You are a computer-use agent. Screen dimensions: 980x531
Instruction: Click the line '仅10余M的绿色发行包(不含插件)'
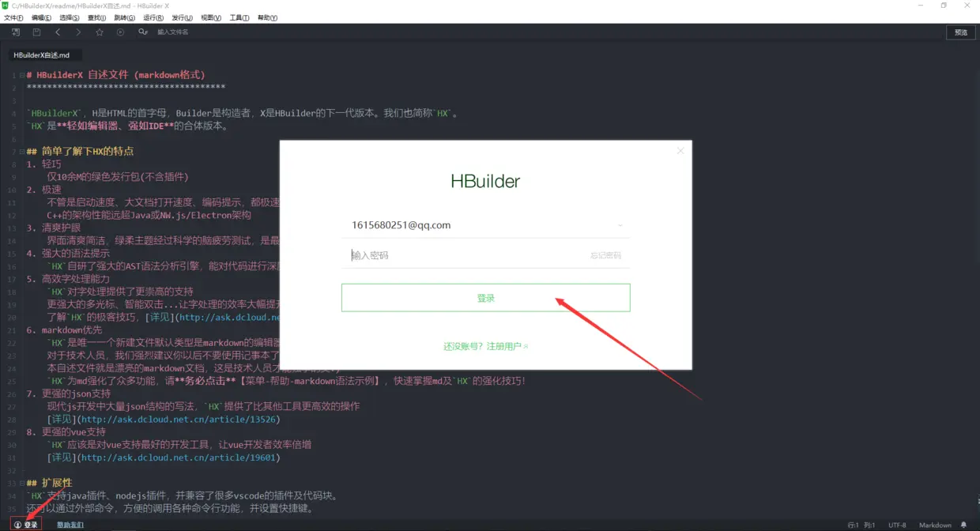pos(118,177)
